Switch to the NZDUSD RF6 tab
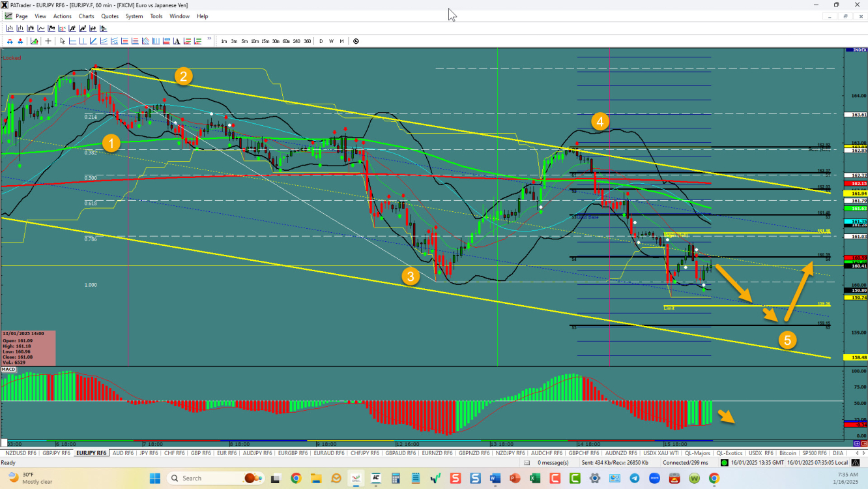Screen dimensions: 868x489 [20, 452]
